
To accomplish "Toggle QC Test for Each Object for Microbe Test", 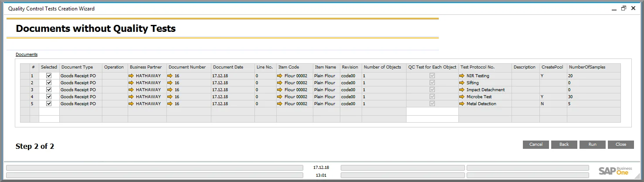I will (432, 96).
